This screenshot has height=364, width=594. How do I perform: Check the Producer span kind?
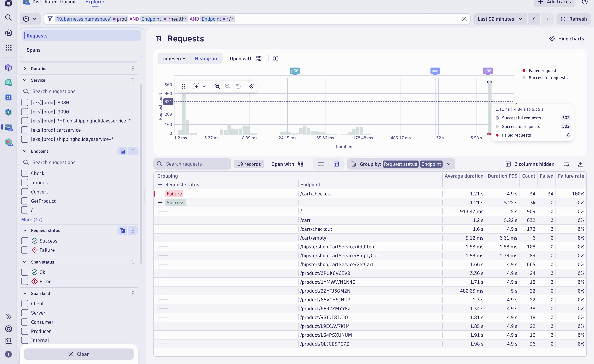coord(25,331)
